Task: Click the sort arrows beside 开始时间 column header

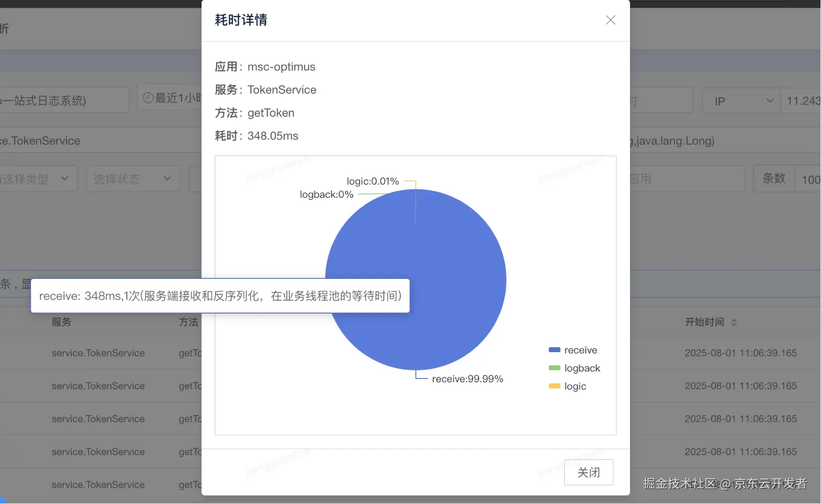Action: click(x=734, y=322)
